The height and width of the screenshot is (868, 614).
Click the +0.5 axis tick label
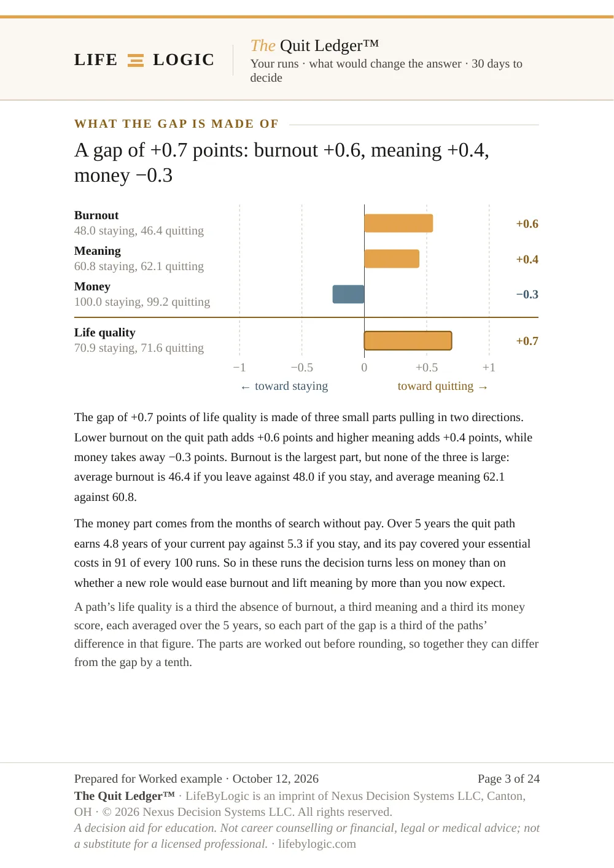click(x=427, y=368)
